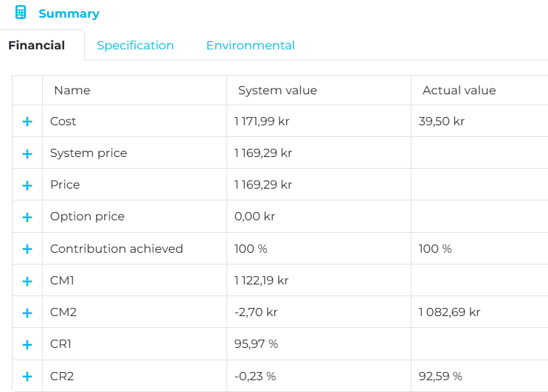Viewport: 548px width, 392px height.
Task: Select the Financial tab
Action: point(37,46)
